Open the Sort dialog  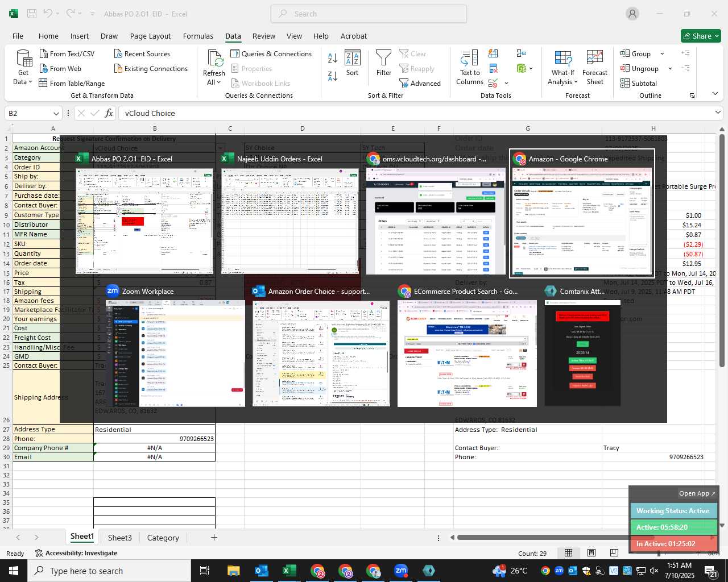pos(353,63)
